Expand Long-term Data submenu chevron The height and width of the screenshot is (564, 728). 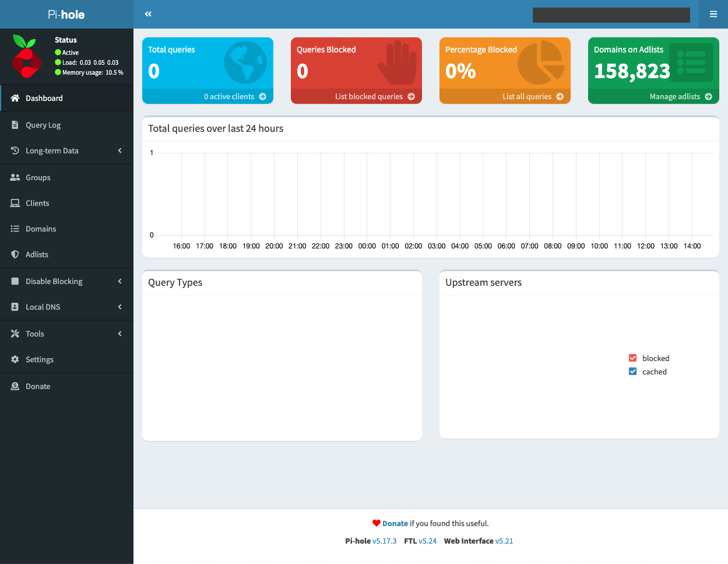120,150
